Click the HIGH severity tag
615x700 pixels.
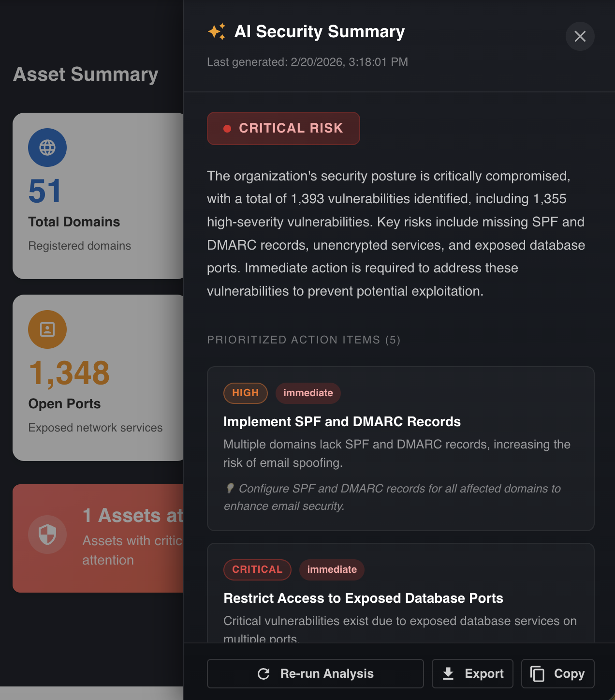pyautogui.click(x=245, y=393)
